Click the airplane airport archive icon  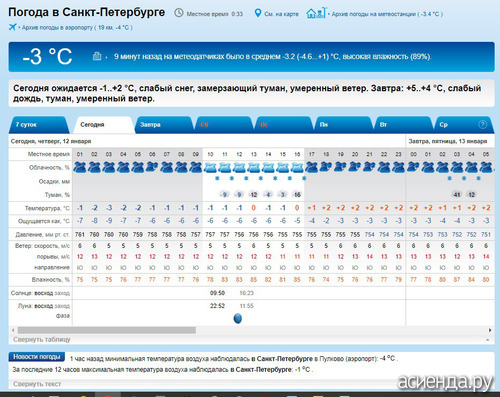point(13,27)
